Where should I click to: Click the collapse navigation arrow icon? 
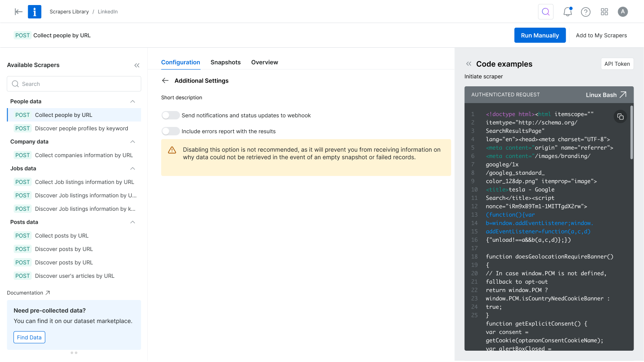(18, 12)
